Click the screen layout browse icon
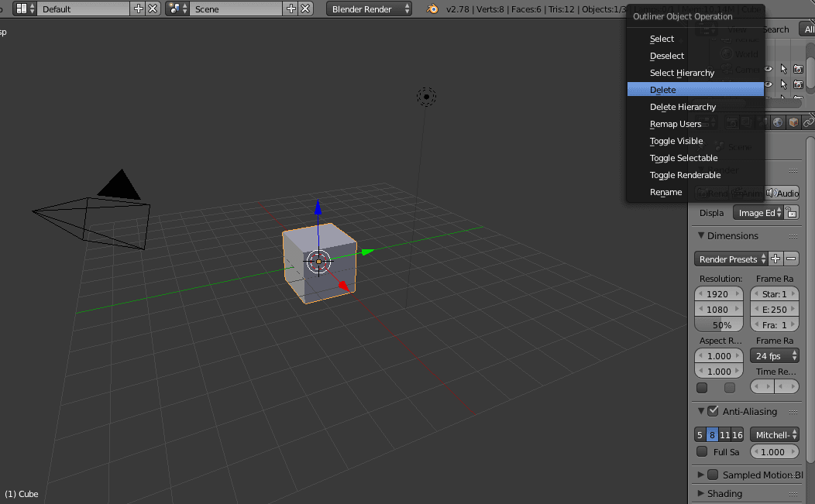815x504 pixels. 26,9
